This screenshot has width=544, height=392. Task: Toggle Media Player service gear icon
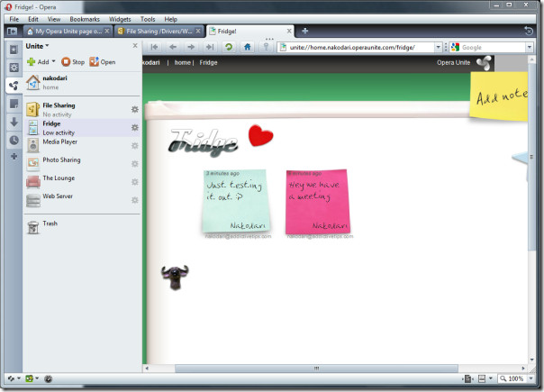(134, 145)
